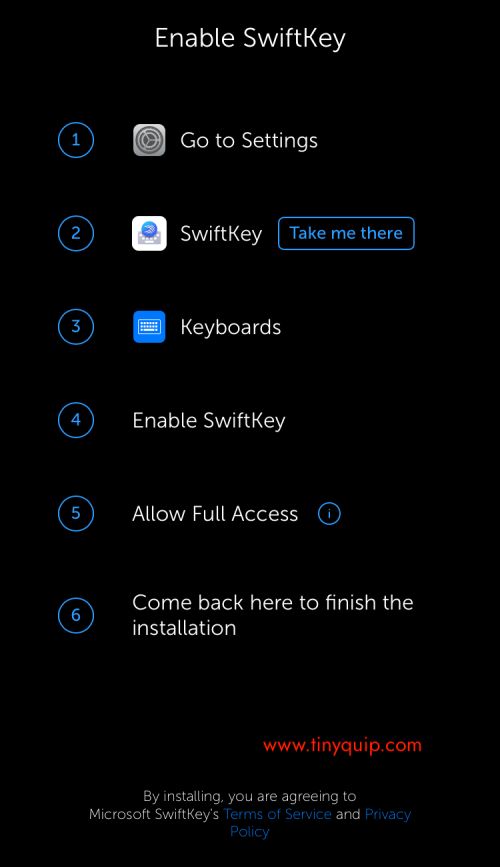Open the Full Access info icon
Viewport: 500px width, 867px height.
(329, 514)
